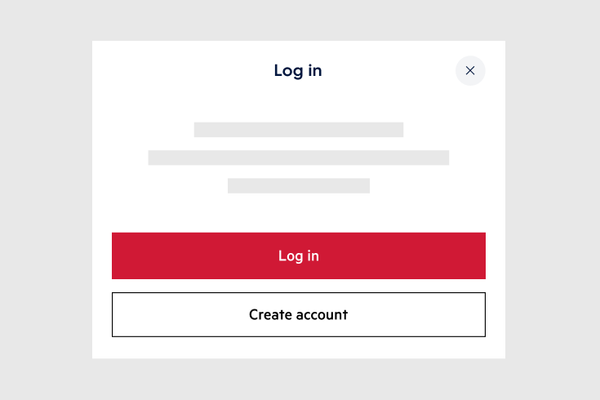This screenshot has width=600, height=400.
Task: Click the blank white area of the dialog
Action: pos(298,214)
